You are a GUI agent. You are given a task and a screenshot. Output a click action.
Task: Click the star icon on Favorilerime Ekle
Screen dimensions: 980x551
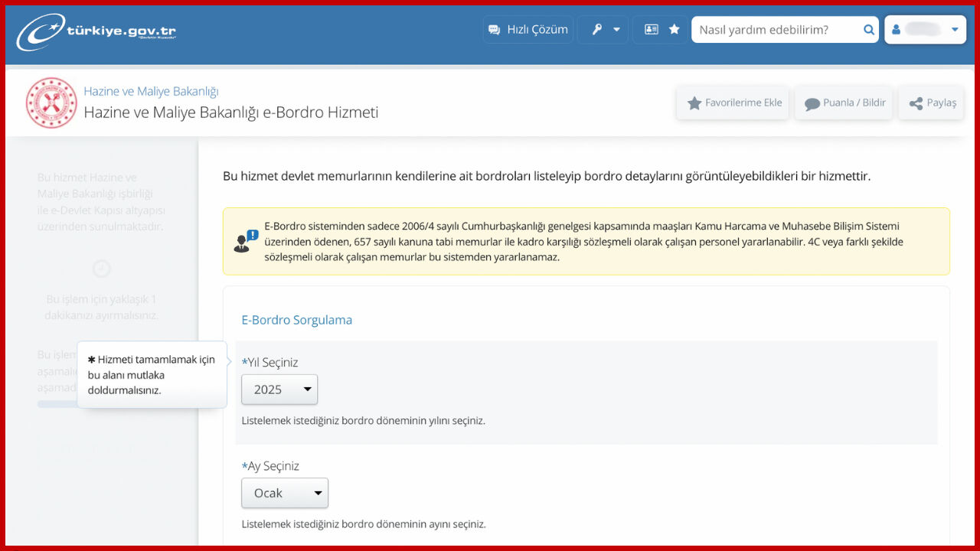tap(694, 103)
